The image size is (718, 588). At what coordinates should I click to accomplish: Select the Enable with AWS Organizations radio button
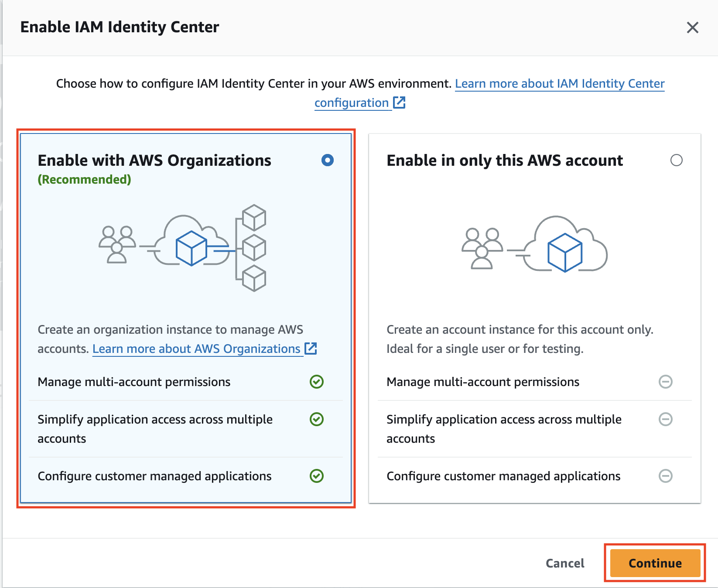coord(328,160)
